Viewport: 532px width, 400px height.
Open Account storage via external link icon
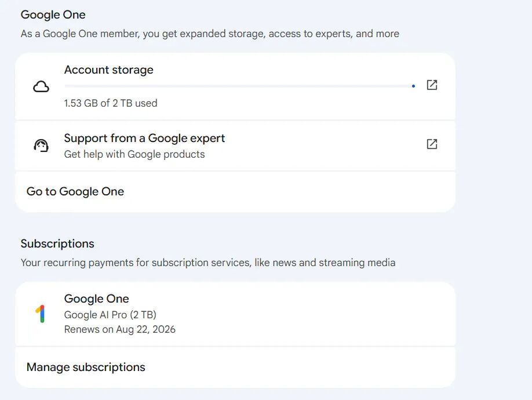pyautogui.click(x=432, y=85)
